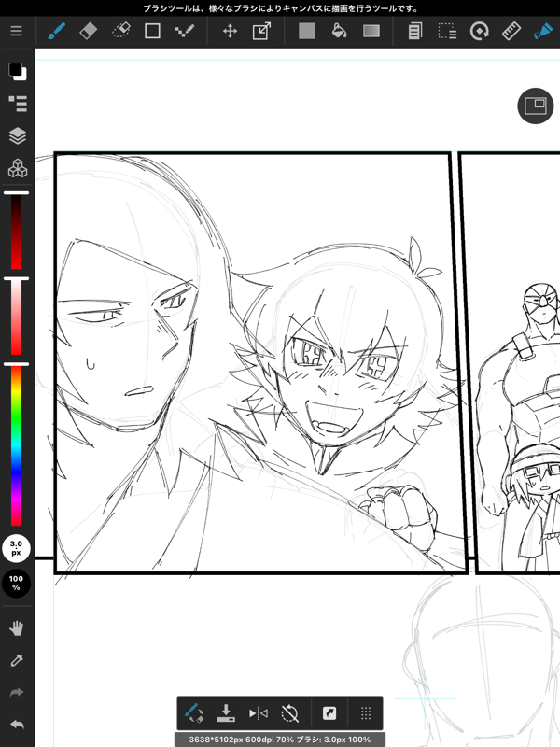The image size is (560, 747).
Task: Open the ruler snap tool
Action: click(x=511, y=31)
